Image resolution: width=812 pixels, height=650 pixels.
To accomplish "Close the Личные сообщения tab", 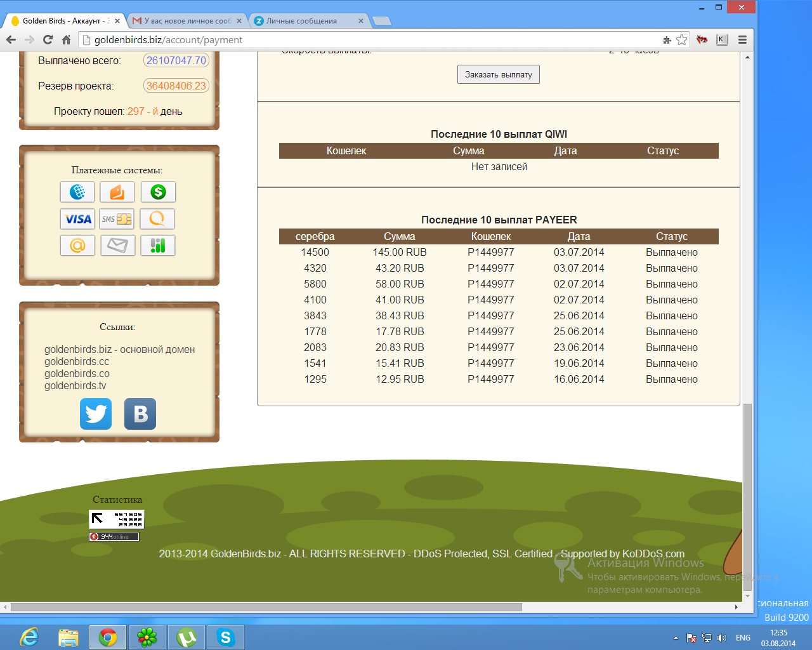I will [361, 21].
